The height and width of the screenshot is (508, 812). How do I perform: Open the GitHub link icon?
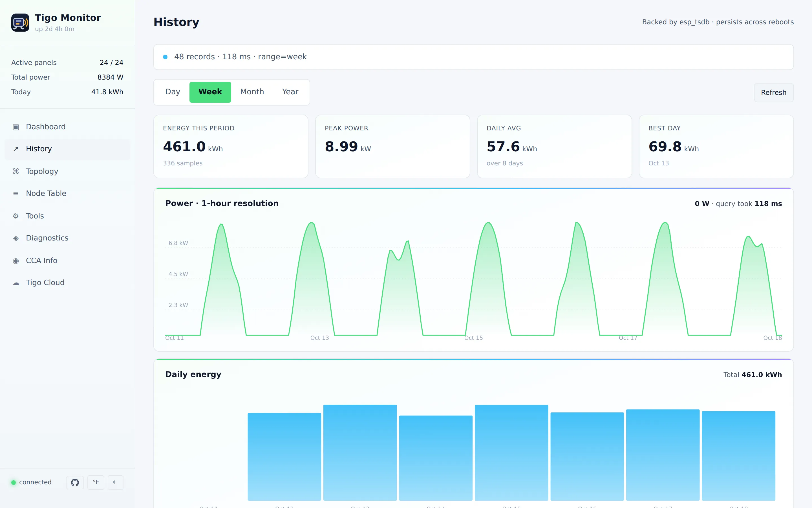[x=75, y=483]
